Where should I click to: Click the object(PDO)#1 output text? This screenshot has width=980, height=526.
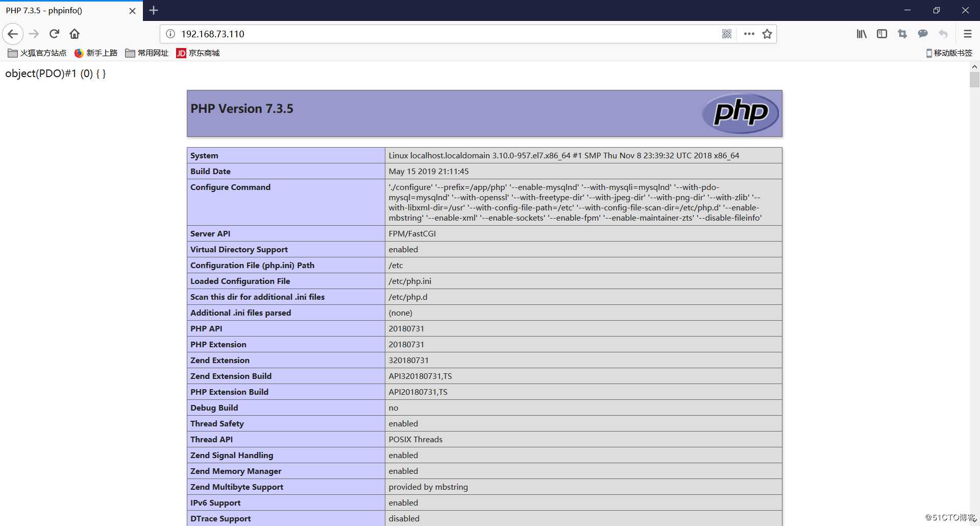[x=56, y=74]
